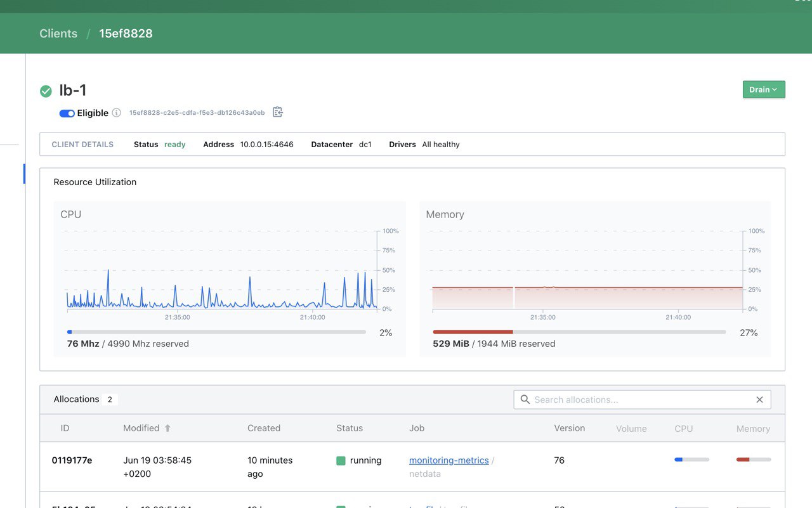Click the info icon next to Eligible
812x508 pixels.
click(x=116, y=113)
